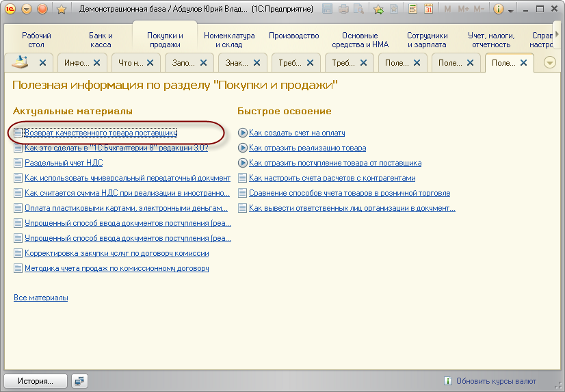This screenshot has width=565, height=392.
Task: Open Print preview icon
Action: [x=359, y=9]
